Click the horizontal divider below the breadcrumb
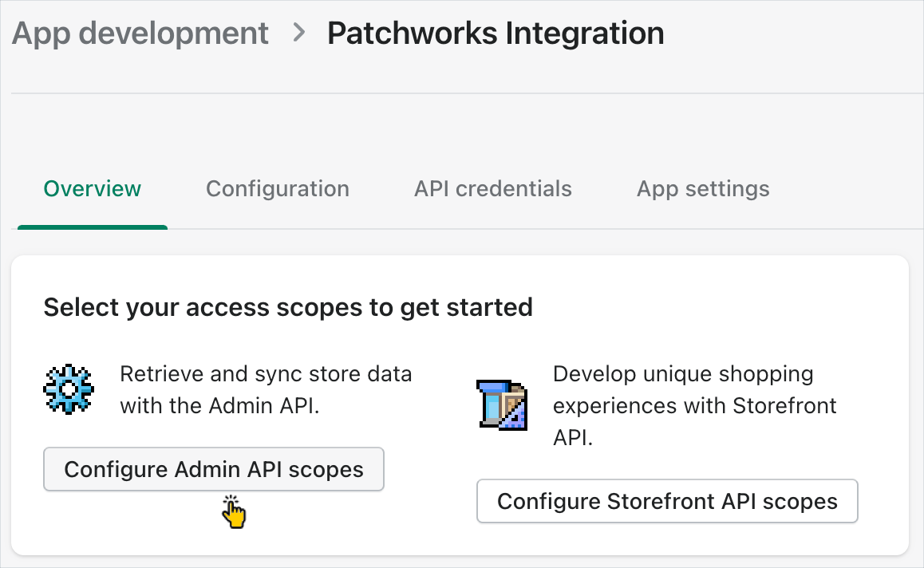 coord(462,94)
